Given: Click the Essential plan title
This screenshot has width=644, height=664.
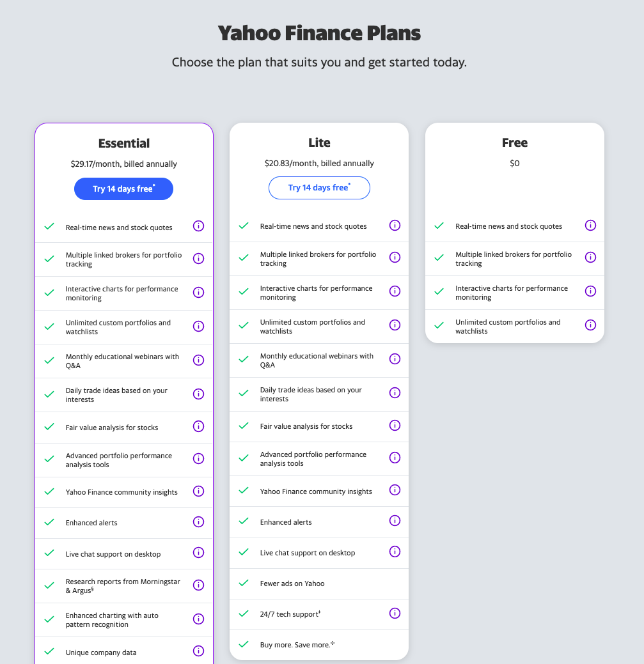Looking at the screenshot, I should click(x=123, y=143).
